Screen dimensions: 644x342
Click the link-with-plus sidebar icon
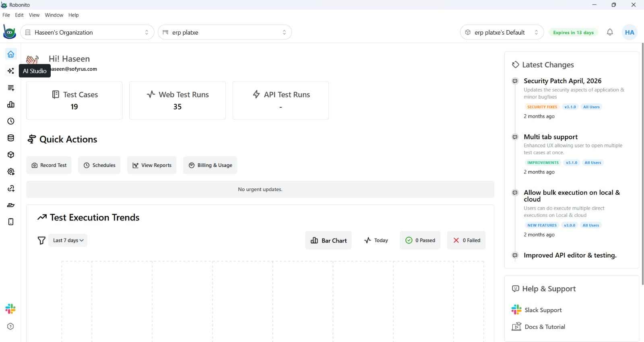(x=11, y=188)
